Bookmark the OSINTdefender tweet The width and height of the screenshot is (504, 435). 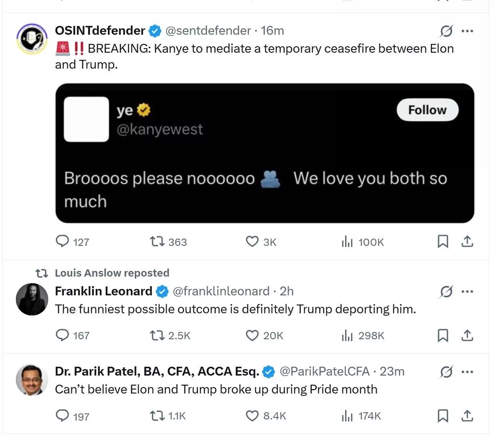click(443, 241)
